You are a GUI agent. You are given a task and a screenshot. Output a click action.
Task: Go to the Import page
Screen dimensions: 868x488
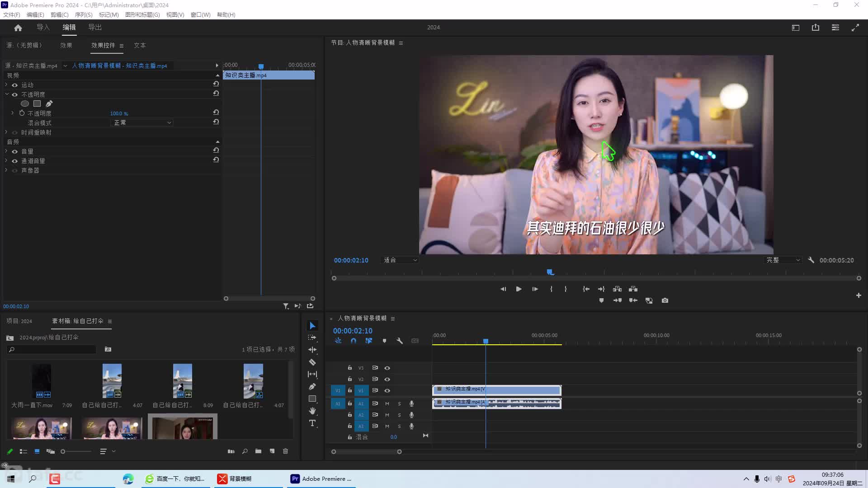43,28
